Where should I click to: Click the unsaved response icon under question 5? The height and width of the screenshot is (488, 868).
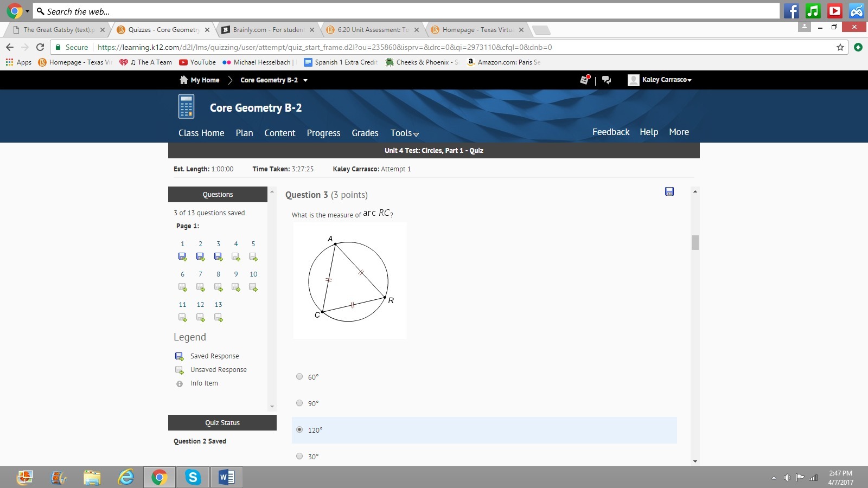[253, 257]
